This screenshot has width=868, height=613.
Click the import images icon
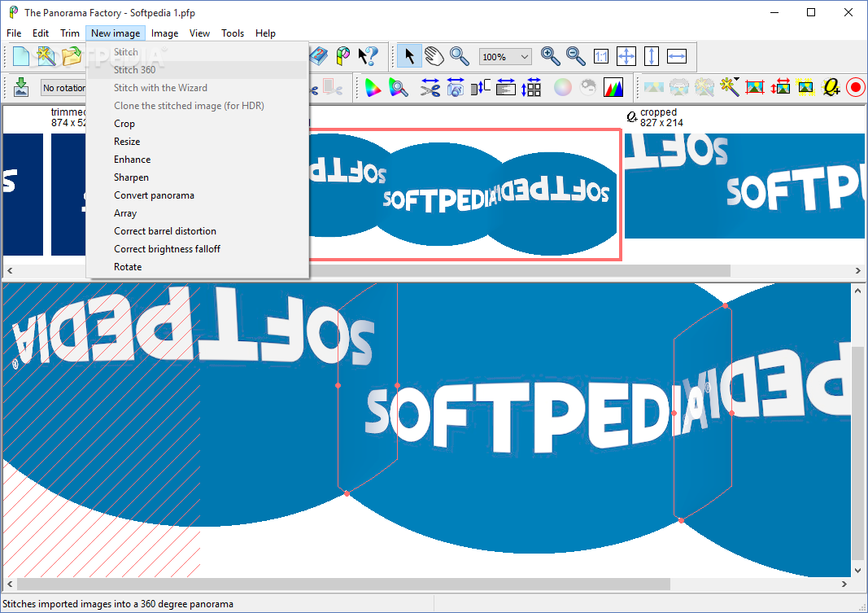tap(21, 87)
